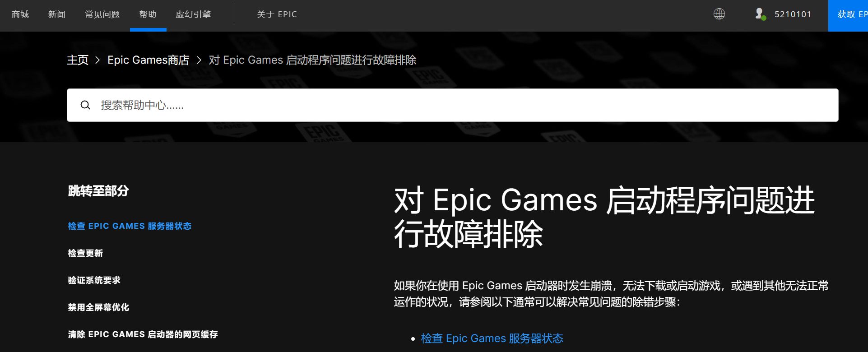Image resolution: width=868 pixels, height=352 pixels.
Task: Click the large article title heading
Action: pos(604,217)
